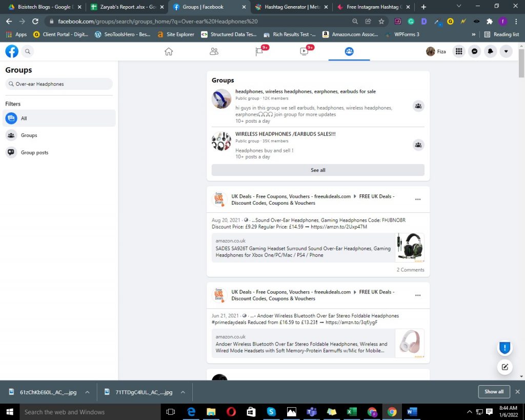Viewport: 525px width, 420px height.
Task: Switch to Hashtag Generator tab
Action: pyautogui.click(x=291, y=7)
